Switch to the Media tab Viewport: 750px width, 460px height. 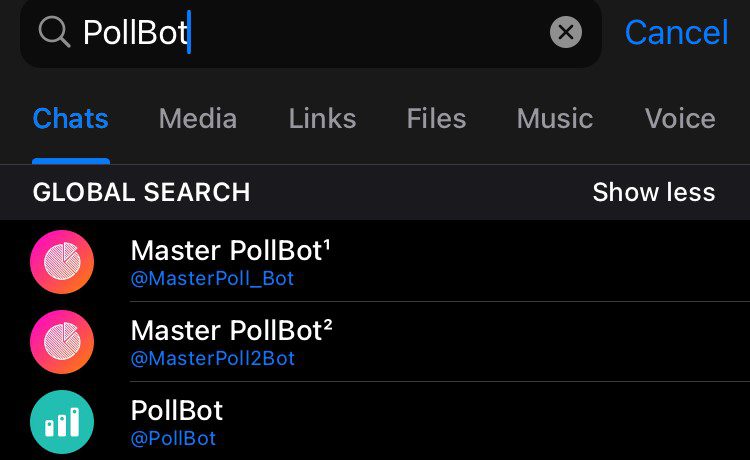(197, 119)
